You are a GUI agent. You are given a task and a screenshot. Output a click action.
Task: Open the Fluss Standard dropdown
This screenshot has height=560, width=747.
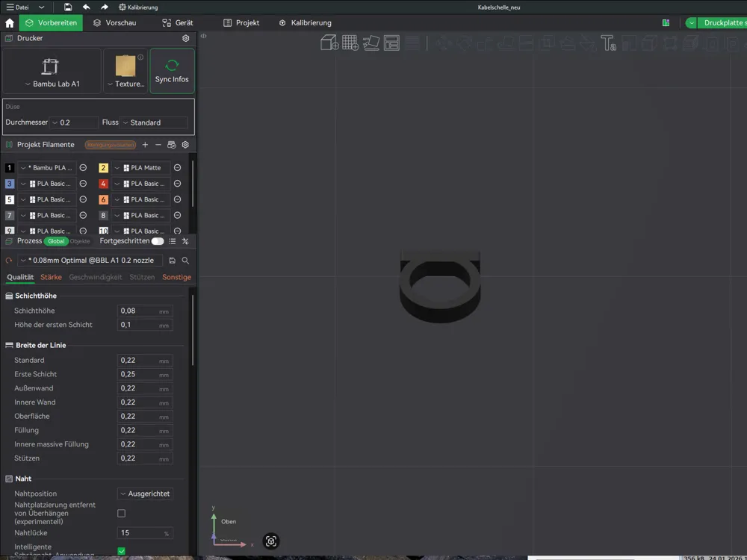tap(153, 122)
